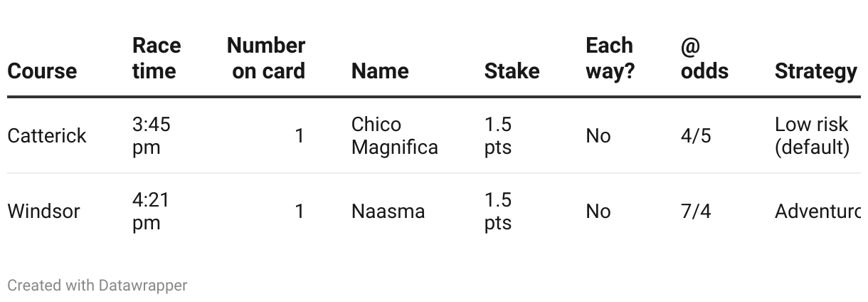Click the 4:21 pm race time

(151, 212)
